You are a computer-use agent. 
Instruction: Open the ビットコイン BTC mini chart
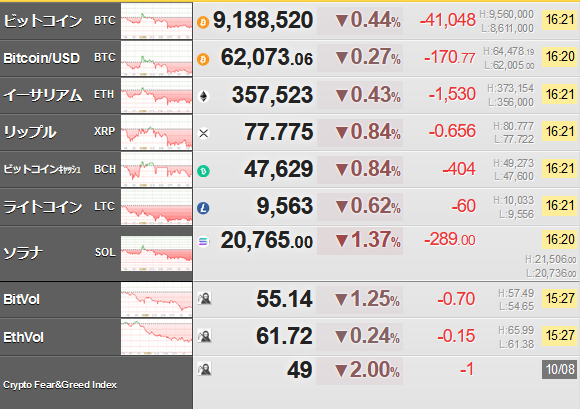click(x=156, y=21)
